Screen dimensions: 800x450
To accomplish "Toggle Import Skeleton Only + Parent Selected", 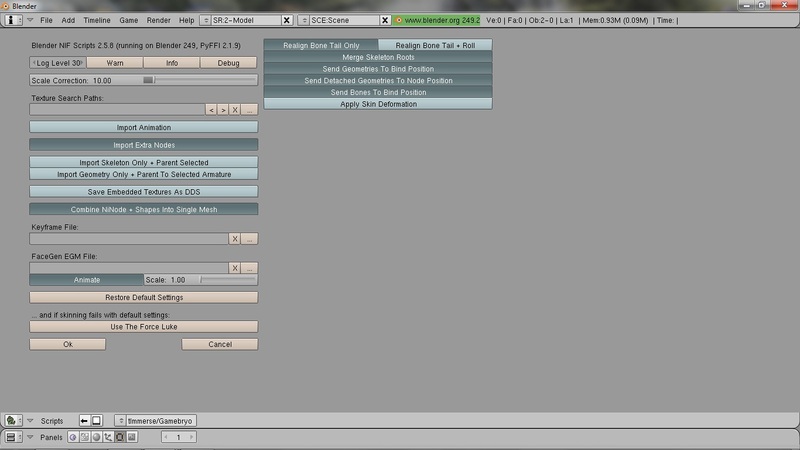I will point(144,162).
